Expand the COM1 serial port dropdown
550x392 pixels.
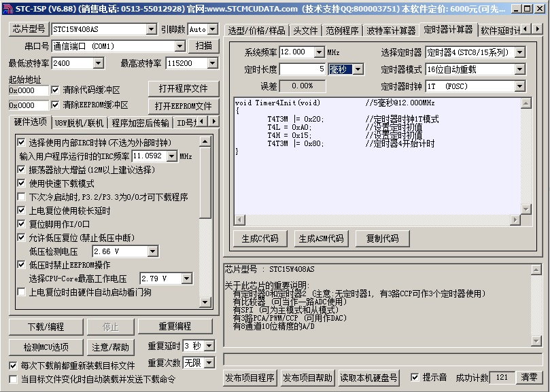tap(179, 46)
